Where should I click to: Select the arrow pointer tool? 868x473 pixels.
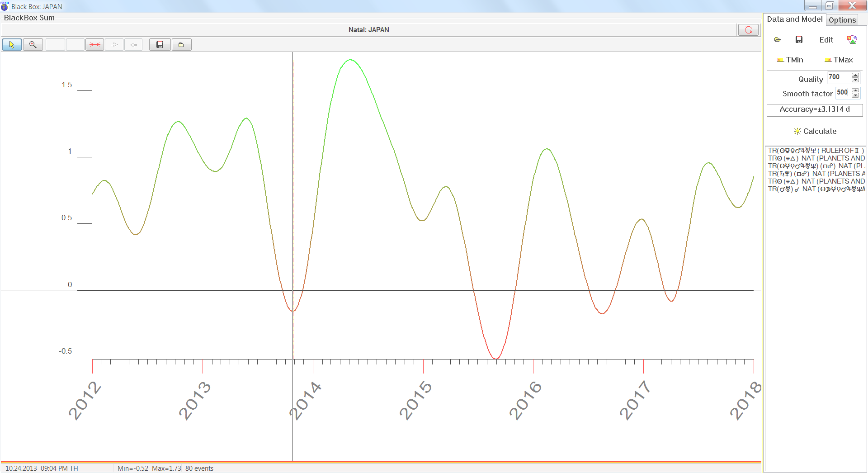pos(12,45)
